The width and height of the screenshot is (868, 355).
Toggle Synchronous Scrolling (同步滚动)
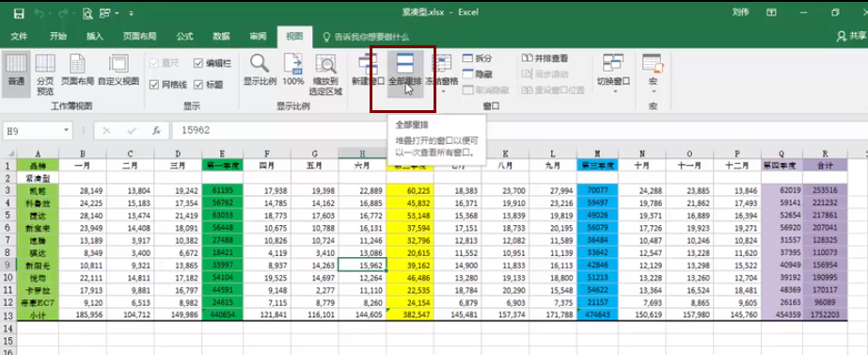click(x=545, y=74)
